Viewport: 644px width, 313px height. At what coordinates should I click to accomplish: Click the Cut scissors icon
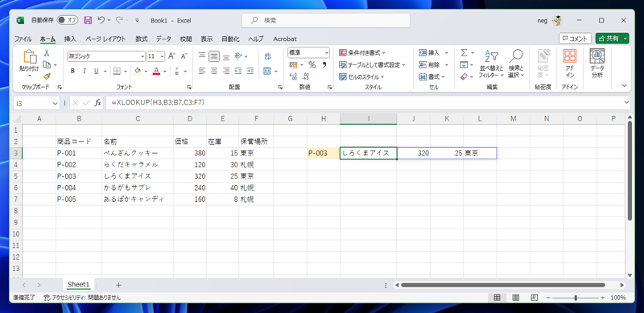pyautogui.click(x=47, y=53)
